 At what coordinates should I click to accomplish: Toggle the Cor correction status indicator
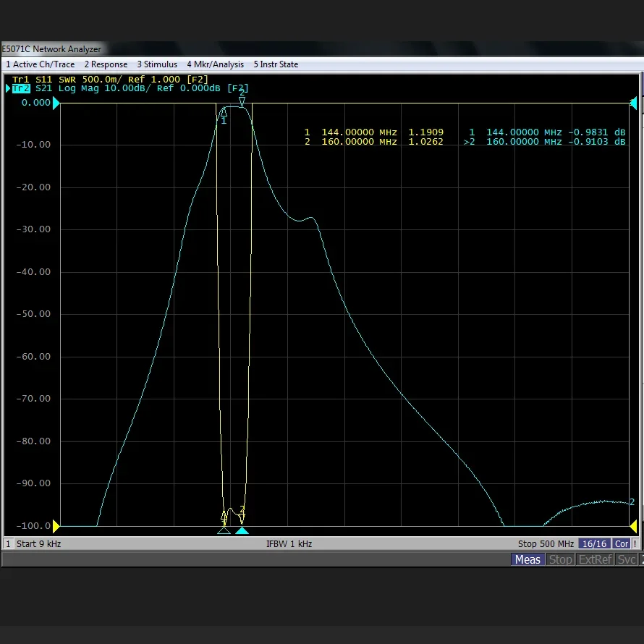point(621,543)
